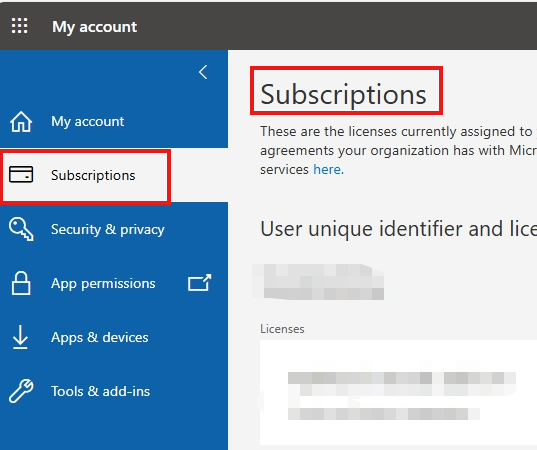Open App permissions sidebar item
Screen dimensions: 537x450
coord(114,283)
